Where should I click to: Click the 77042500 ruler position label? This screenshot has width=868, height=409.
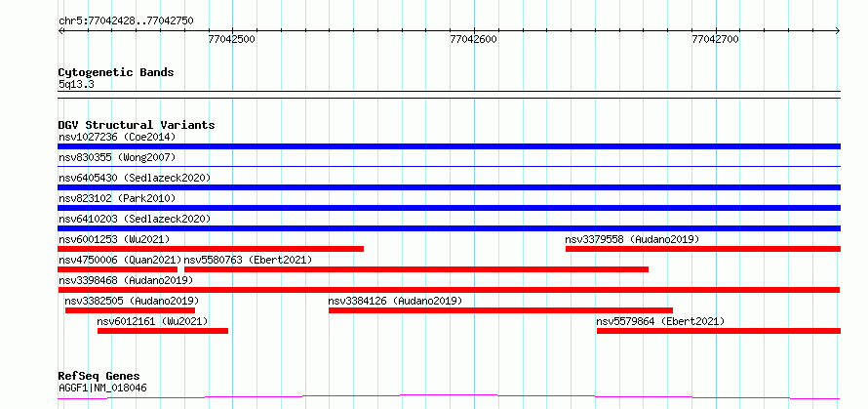pyautogui.click(x=232, y=39)
